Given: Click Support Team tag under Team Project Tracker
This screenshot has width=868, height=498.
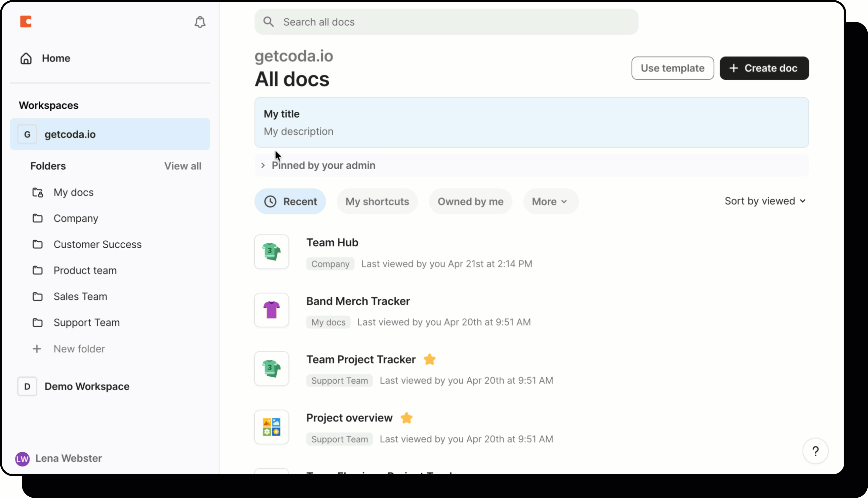Looking at the screenshot, I should 339,381.
